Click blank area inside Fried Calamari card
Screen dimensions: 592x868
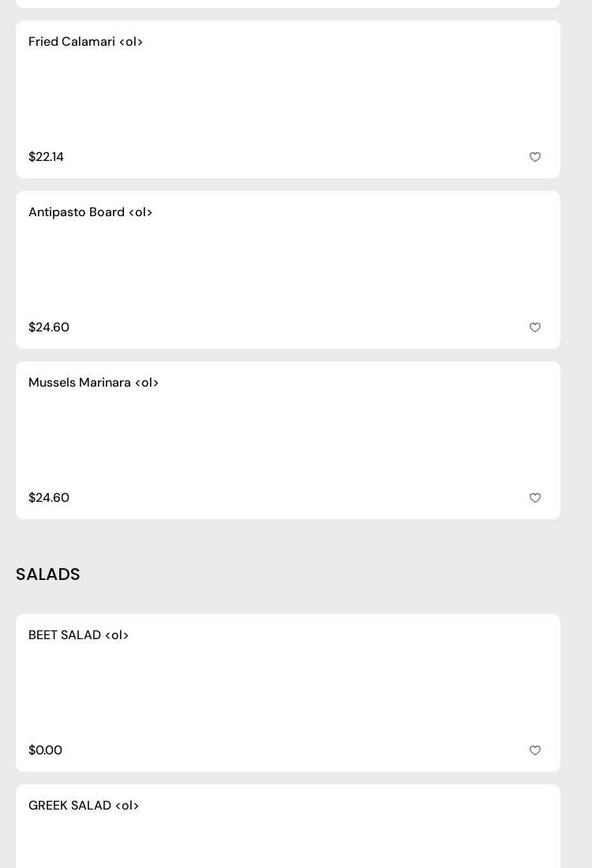tap(288, 99)
